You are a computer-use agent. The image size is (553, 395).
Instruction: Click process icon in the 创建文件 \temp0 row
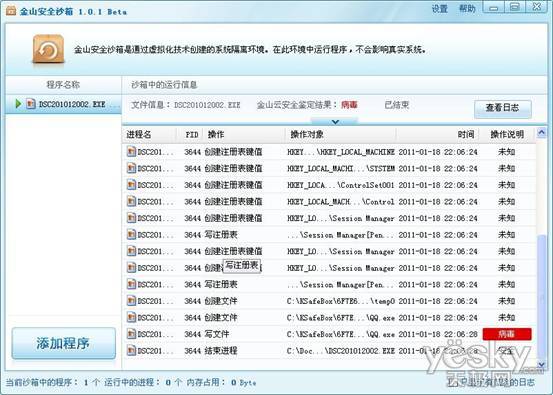pos(131,301)
